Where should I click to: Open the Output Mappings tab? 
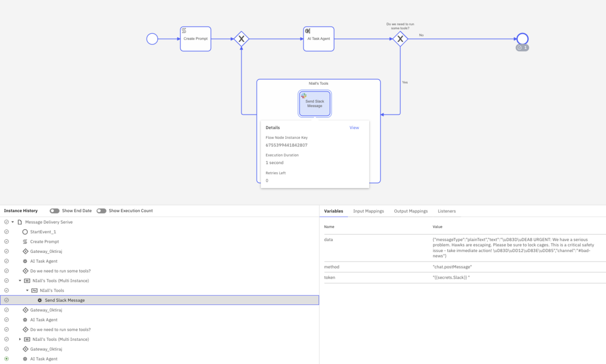[x=411, y=211]
